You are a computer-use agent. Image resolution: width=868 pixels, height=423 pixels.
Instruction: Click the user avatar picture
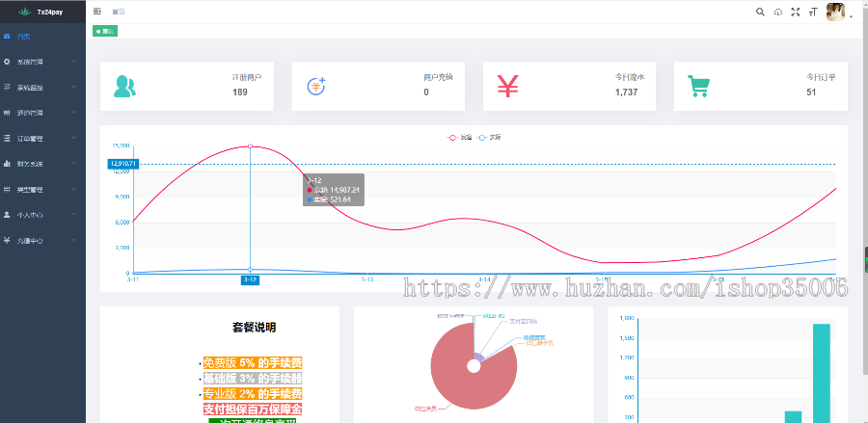tap(835, 12)
